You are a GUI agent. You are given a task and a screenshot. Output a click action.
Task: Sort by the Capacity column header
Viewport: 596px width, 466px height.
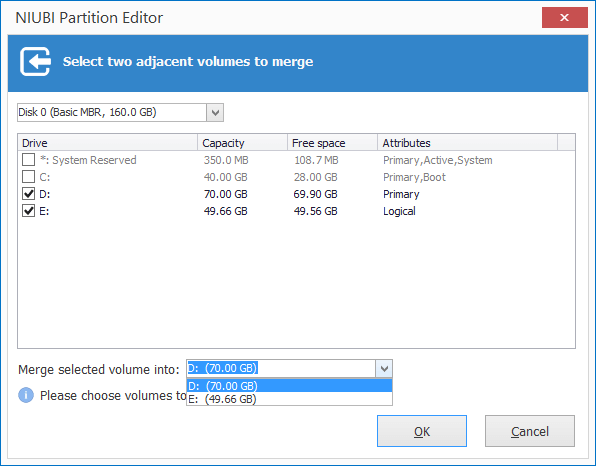point(243,143)
